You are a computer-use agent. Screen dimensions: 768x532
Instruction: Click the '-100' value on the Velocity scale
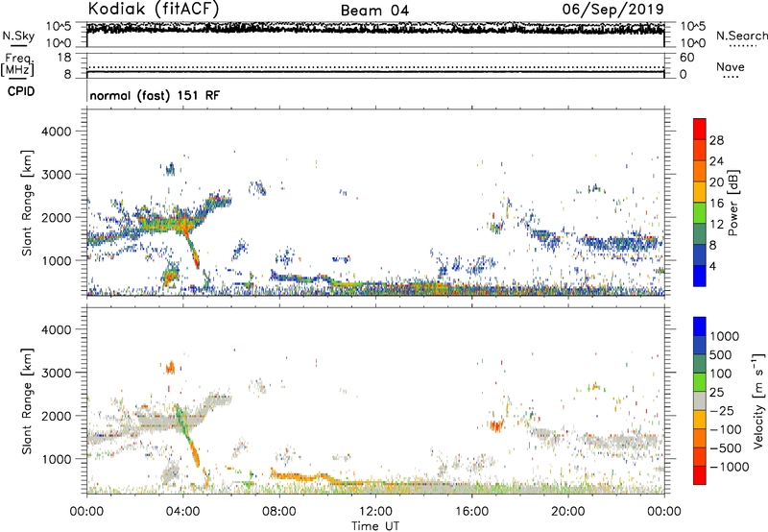coord(726,429)
